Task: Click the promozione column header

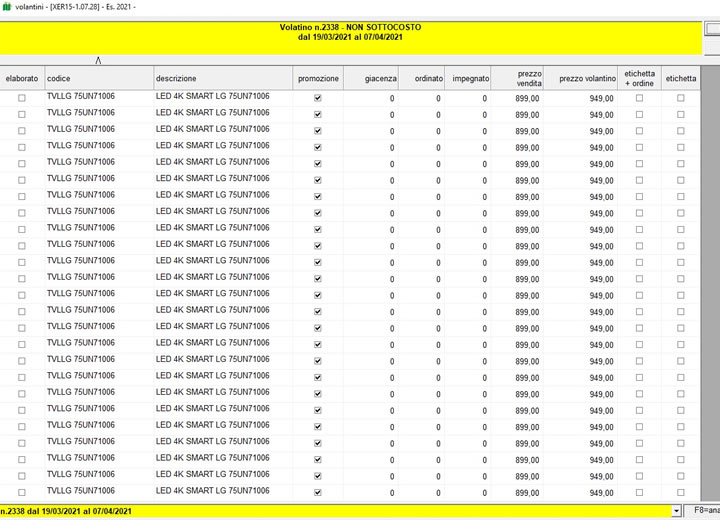Action: pos(318,78)
